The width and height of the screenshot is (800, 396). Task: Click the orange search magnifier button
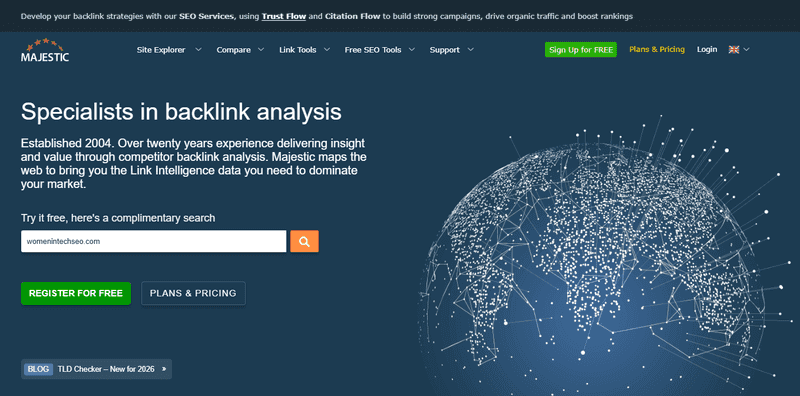click(x=305, y=241)
